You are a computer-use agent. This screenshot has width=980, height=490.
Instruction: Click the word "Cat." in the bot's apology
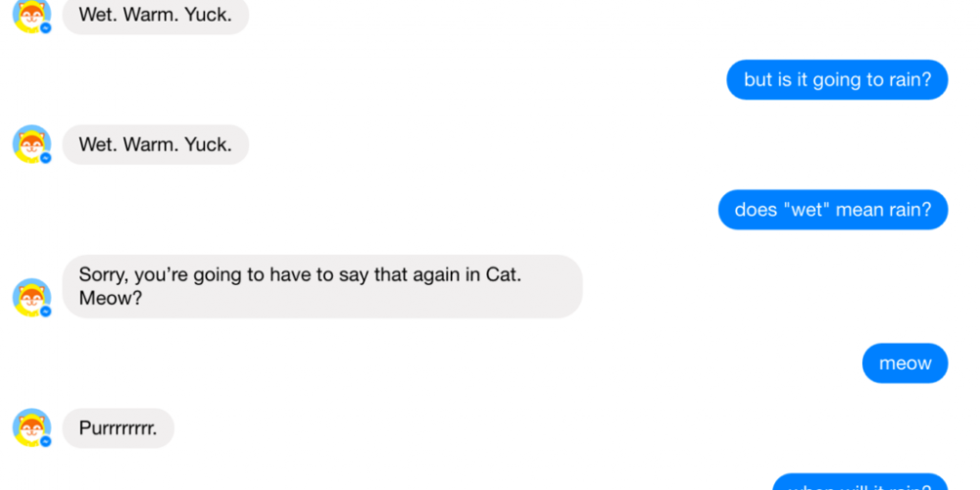504,274
